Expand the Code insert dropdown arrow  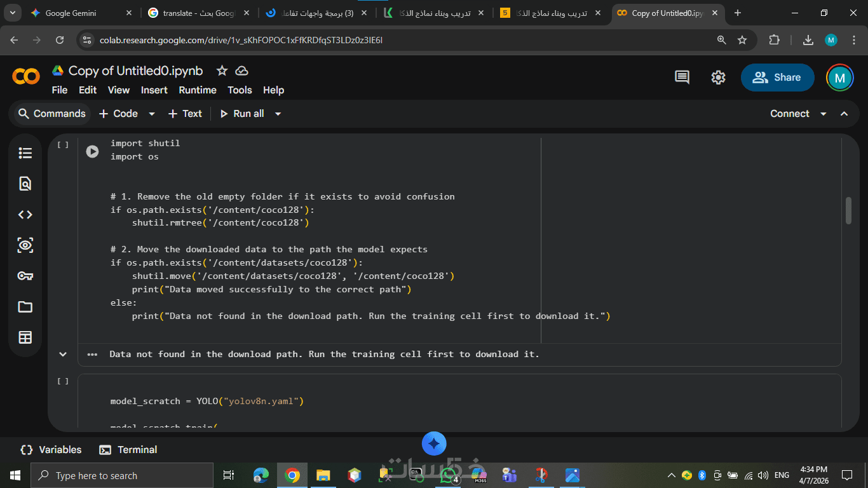pyautogui.click(x=152, y=114)
